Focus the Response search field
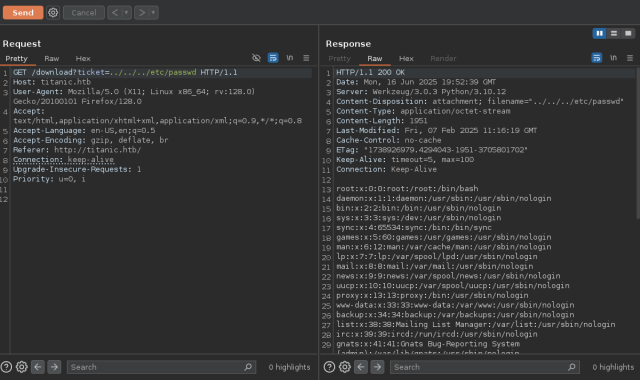The width and height of the screenshot is (640, 380). point(485,367)
